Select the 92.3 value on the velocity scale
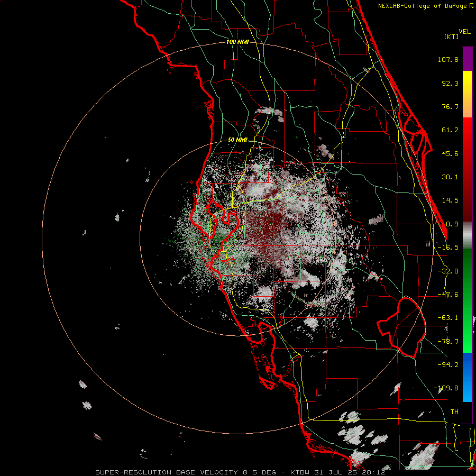 click(x=450, y=83)
